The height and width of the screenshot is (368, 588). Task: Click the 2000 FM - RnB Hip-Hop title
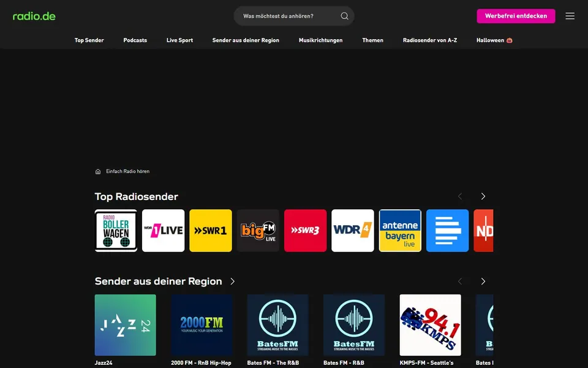(x=201, y=362)
